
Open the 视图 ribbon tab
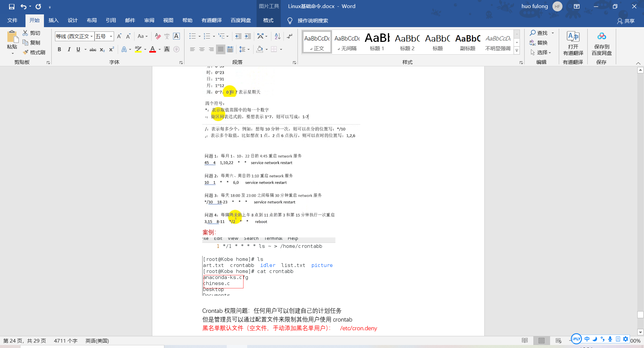click(168, 20)
